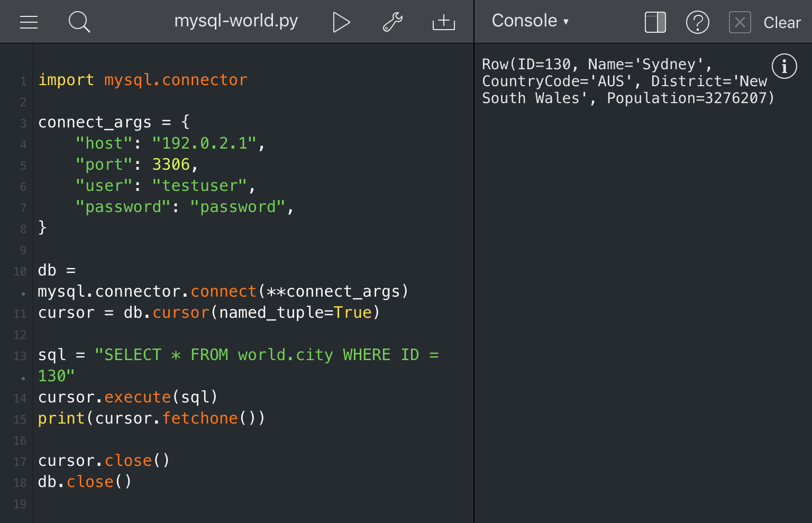Place cursor in the SELECT query string
This screenshot has height=523, width=812.
pos(238,354)
